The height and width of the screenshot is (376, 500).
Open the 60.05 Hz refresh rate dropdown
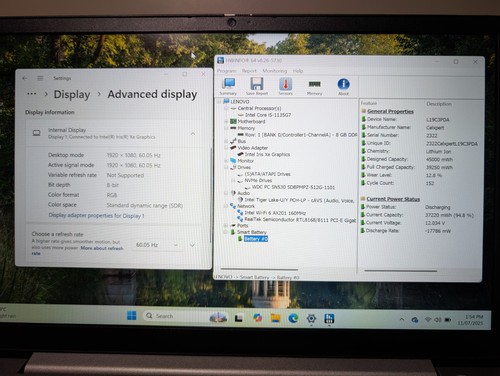157,245
